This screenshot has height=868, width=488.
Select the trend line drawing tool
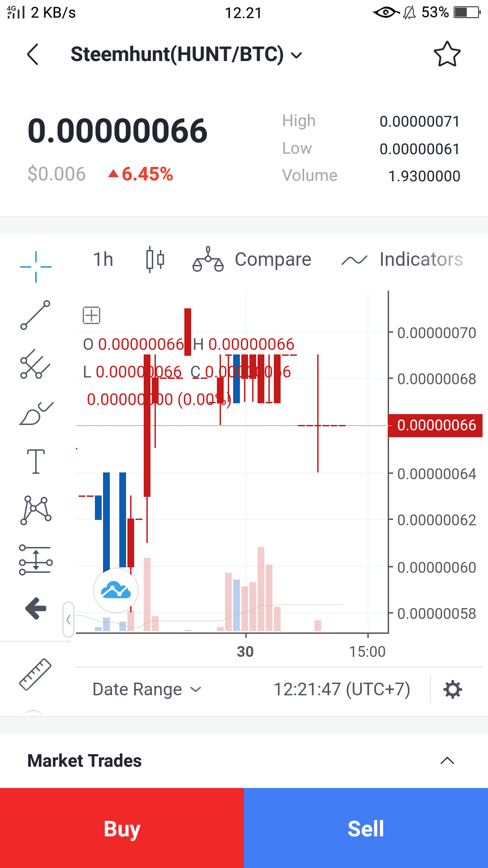click(36, 315)
